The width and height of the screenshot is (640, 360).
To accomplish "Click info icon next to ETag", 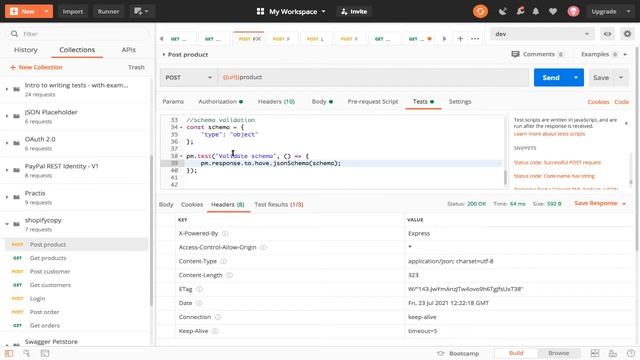I will pyautogui.click(x=199, y=289).
